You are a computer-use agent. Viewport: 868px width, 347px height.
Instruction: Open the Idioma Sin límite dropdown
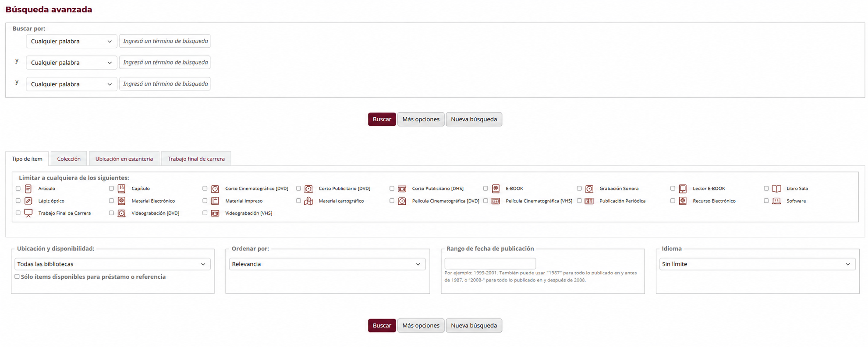(x=757, y=264)
